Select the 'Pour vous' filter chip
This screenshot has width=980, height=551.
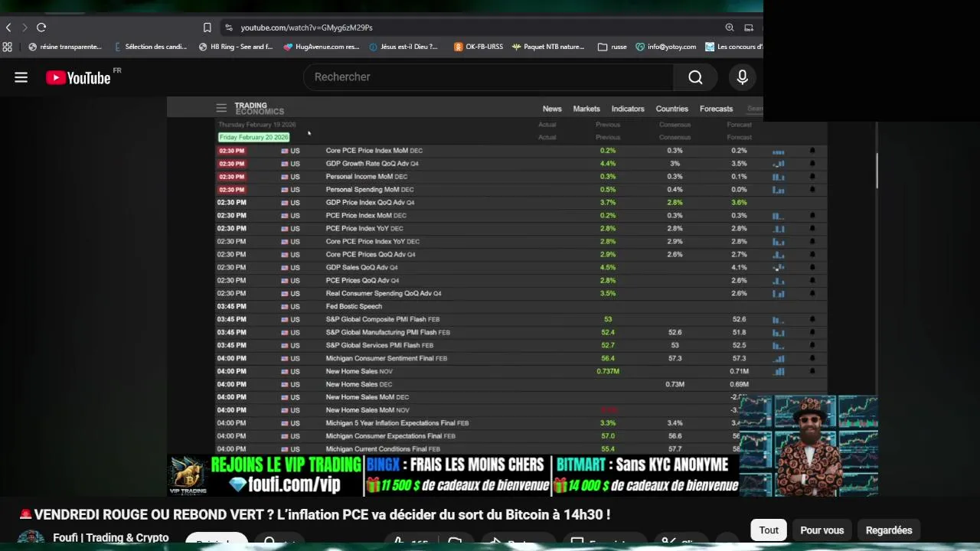pos(822,530)
